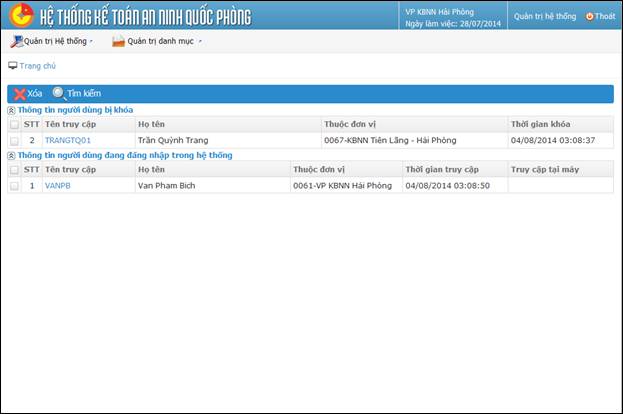Screen dimensions: 623x414
Task: Click Ngày làm việc: 28/07/2014 text
Action: click(x=453, y=24)
